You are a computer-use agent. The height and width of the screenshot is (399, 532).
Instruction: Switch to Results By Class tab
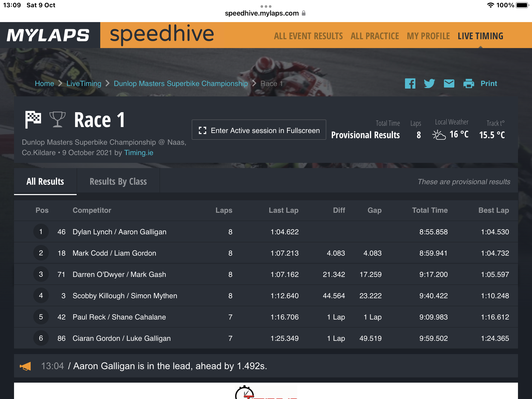(118, 181)
